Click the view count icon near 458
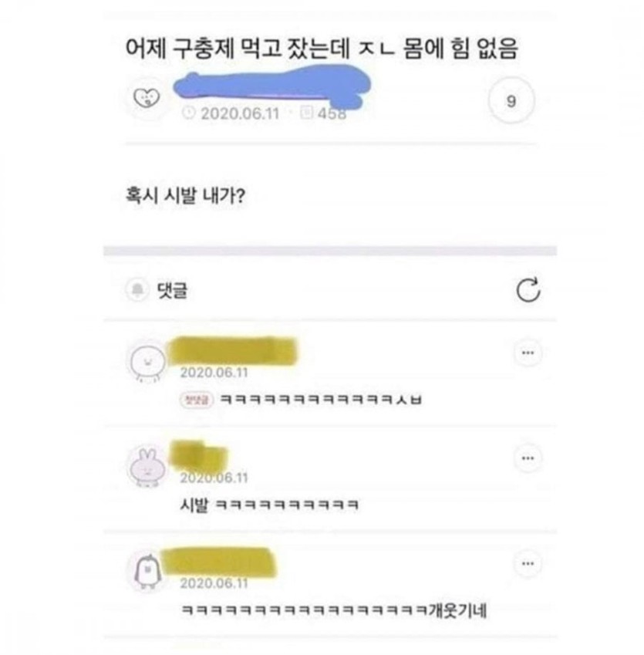 click(306, 113)
